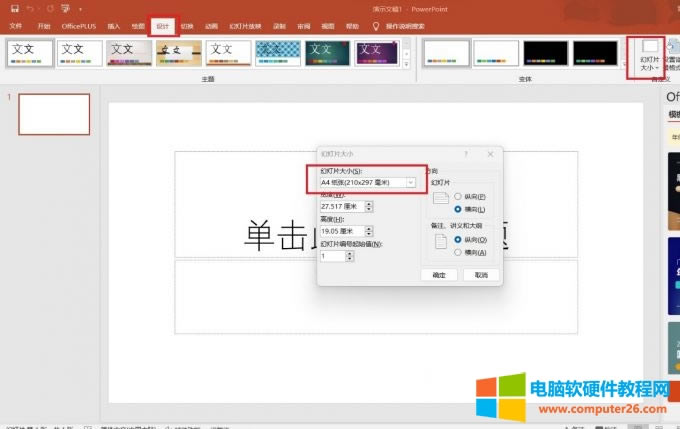680x429 pixels.
Task: Click the slide number start value field
Action: [x=332, y=256]
